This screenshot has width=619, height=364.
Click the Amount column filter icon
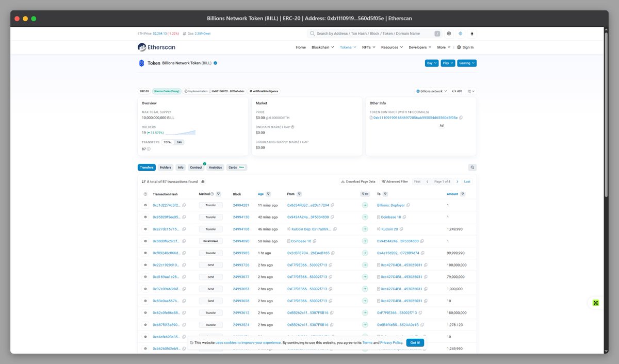click(x=463, y=194)
